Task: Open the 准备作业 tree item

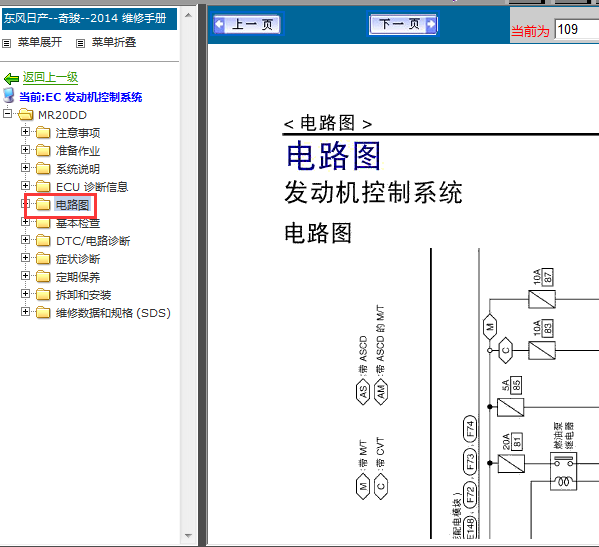Action: point(78,151)
